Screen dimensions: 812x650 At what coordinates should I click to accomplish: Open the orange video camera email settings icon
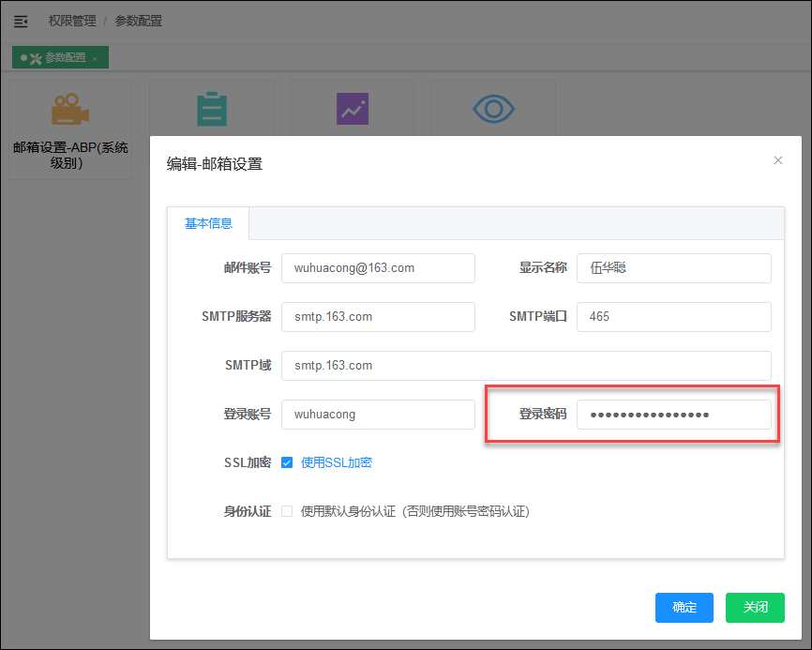70,109
